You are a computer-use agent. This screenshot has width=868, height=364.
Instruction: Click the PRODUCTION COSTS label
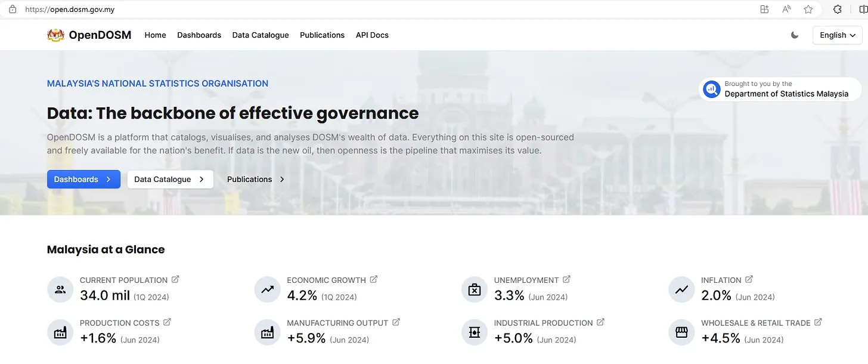click(x=120, y=323)
